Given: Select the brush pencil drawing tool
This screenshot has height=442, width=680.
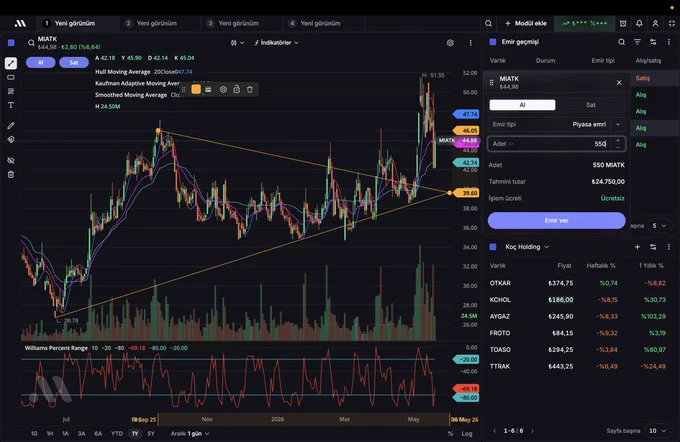Looking at the screenshot, I should (11, 126).
